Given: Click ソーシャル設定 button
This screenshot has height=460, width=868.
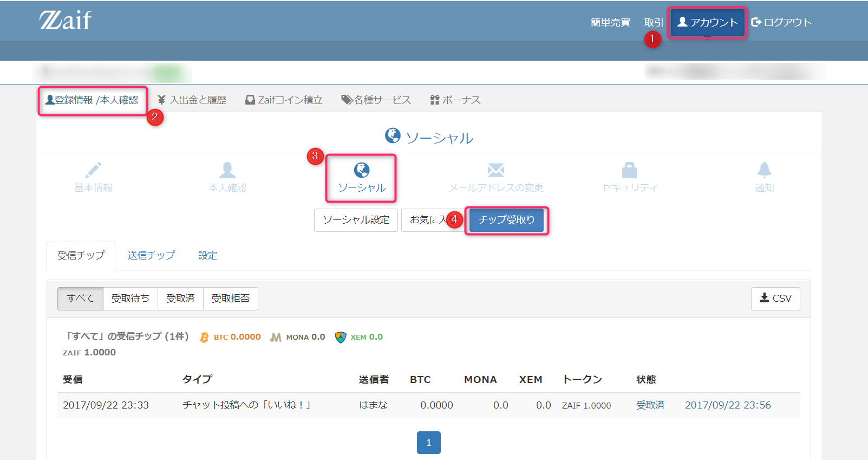Looking at the screenshot, I should pyautogui.click(x=356, y=220).
